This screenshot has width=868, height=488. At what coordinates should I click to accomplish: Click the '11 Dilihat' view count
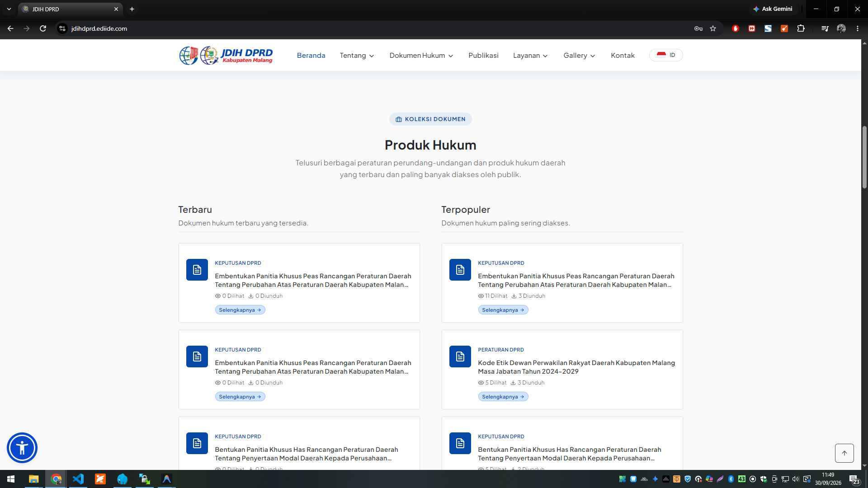[493, 296]
